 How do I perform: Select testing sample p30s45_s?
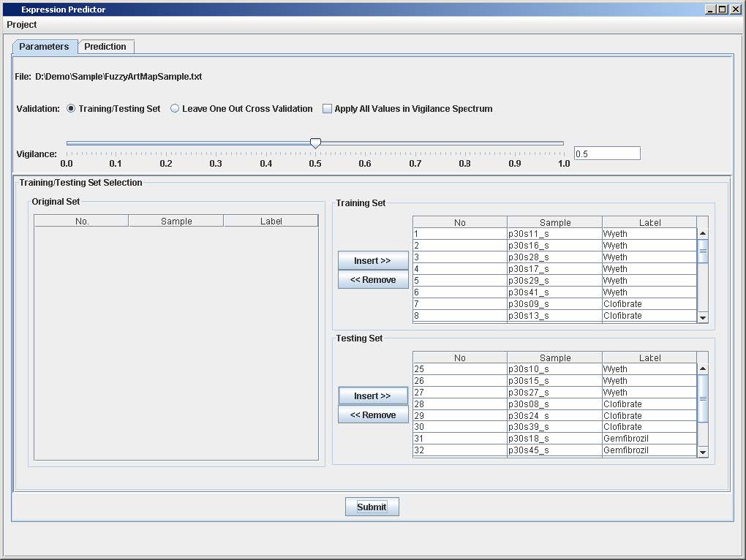554,450
